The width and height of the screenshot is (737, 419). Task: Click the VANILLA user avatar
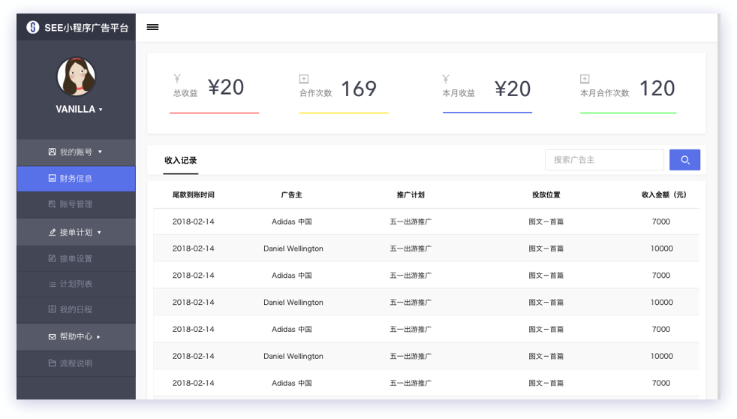click(x=76, y=77)
